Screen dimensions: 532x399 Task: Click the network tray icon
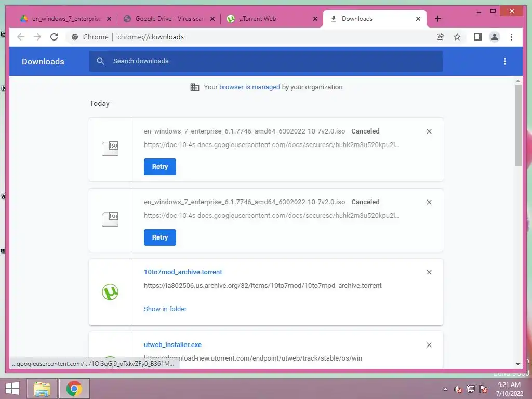tap(471, 389)
